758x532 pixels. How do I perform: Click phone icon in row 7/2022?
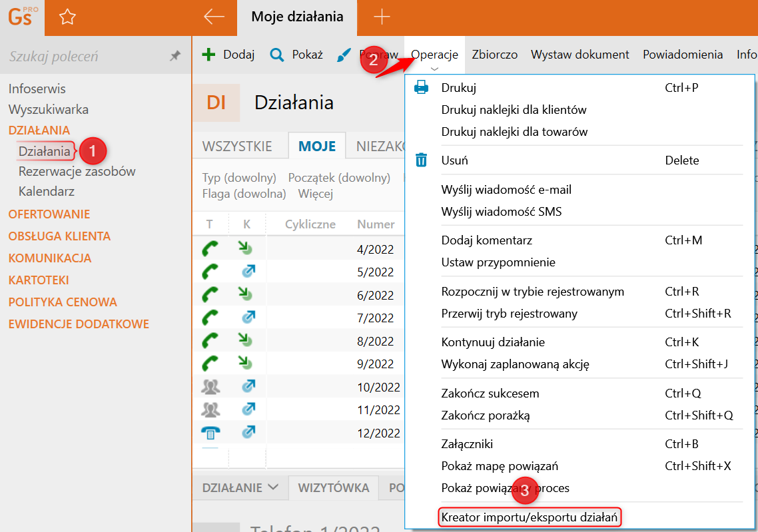click(210, 318)
